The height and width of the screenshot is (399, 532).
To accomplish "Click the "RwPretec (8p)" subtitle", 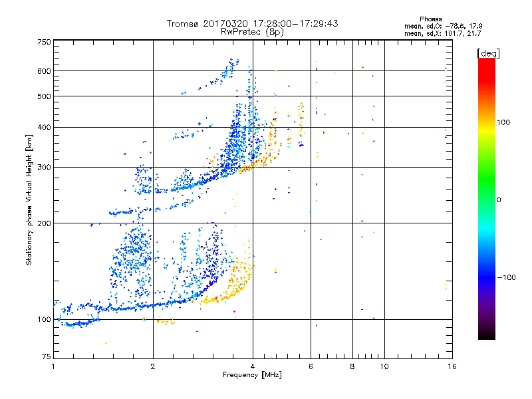I will (x=252, y=32).
